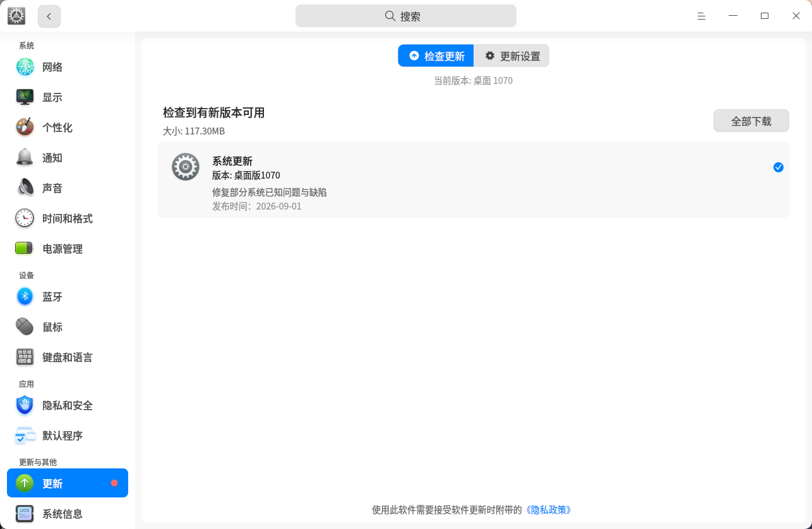The height and width of the screenshot is (529, 812).
Task: Open the Time and Format clock icon
Action: point(25,218)
